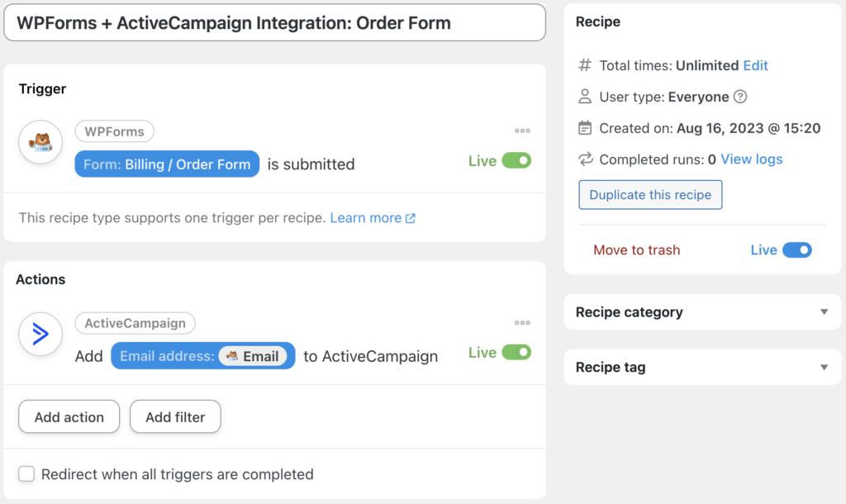The image size is (846, 504).
Task: Click the Learn more link
Action: (x=366, y=217)
